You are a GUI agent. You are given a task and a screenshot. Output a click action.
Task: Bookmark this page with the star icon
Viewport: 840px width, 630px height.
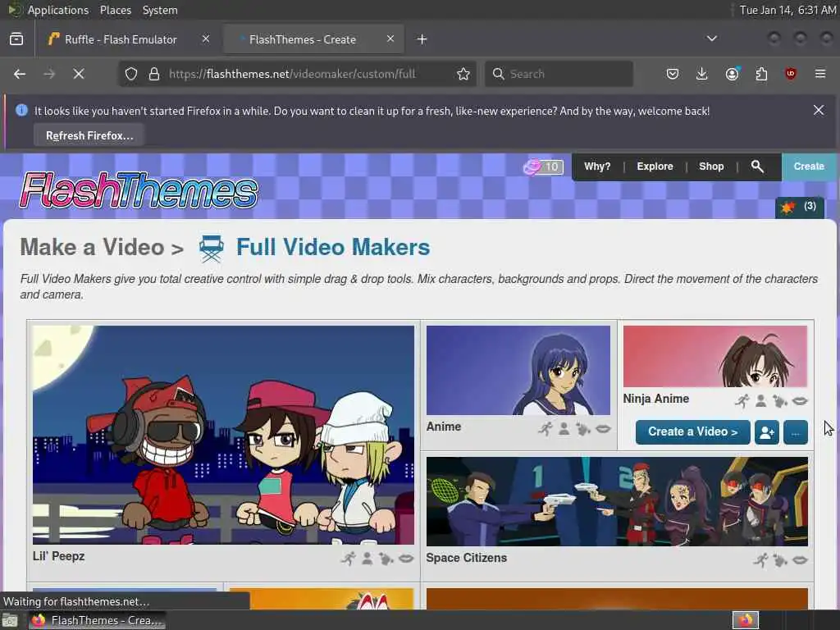[463, 74]
